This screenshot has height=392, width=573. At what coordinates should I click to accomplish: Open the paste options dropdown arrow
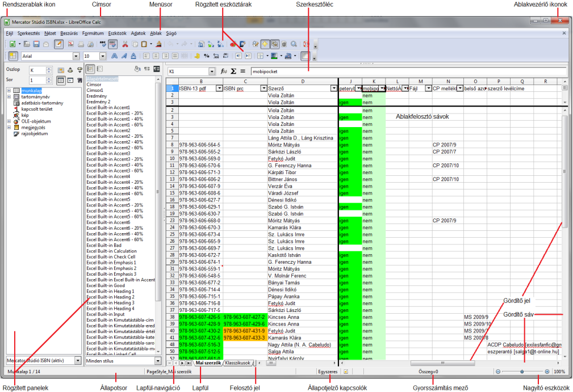point(151,44)
